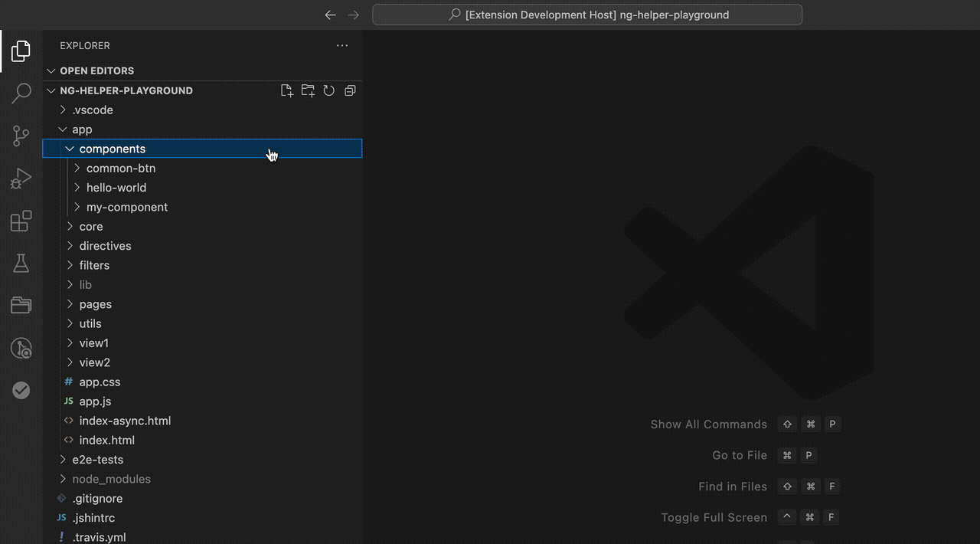Viewport: 980px width, 544px height.
Task: Open the index.html file
Action: [x=202, y=440]
